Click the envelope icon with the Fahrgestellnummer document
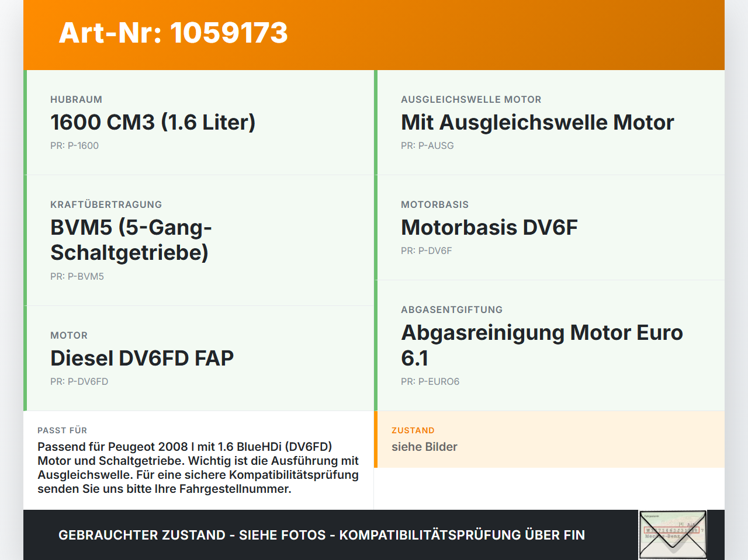This screenshot has height=560, width=748. pyautogui.click(x=673, y=535)
